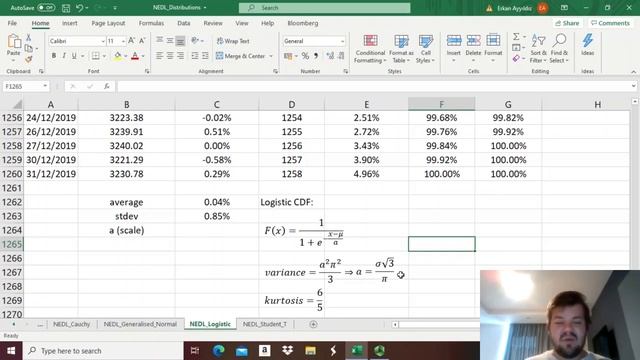Screen dimensions: 640x360
Task: Switch to the NEDL_Cauchy sheet tab
Action: coord(71,324)
